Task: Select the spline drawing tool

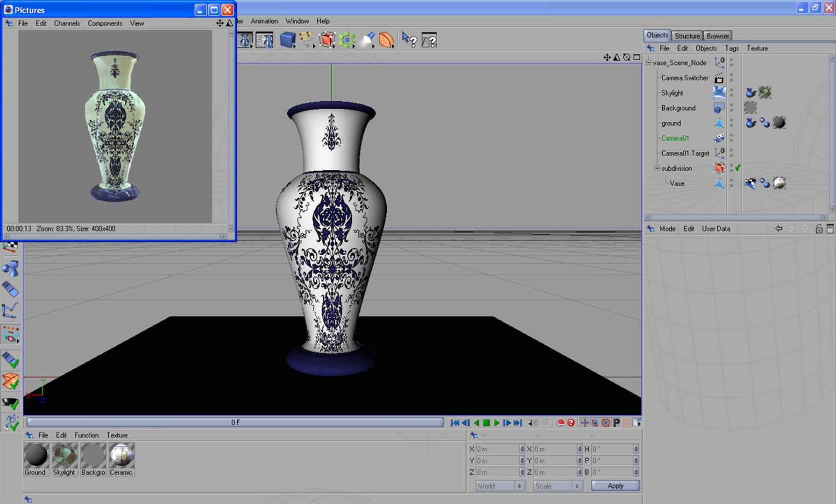Action: tap(306, 40)
